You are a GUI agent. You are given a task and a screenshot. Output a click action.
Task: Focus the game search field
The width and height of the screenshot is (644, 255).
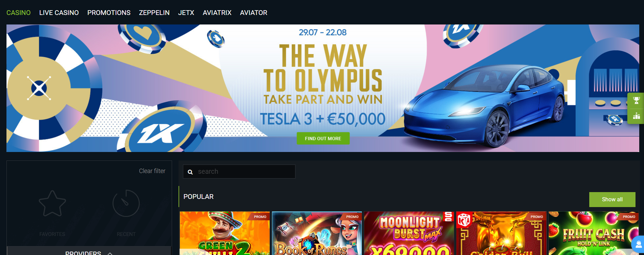click(x=239, y=171)
